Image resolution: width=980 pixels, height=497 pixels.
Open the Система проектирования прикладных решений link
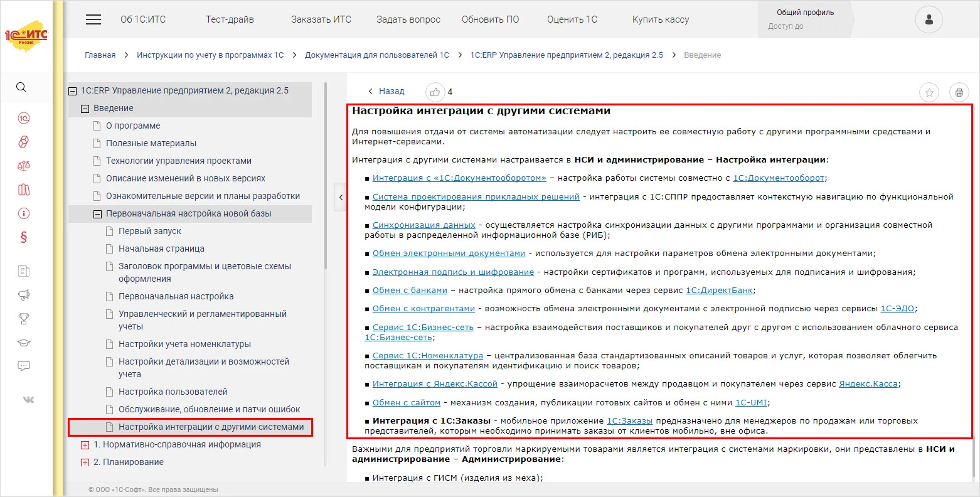(x=476, y=197)
